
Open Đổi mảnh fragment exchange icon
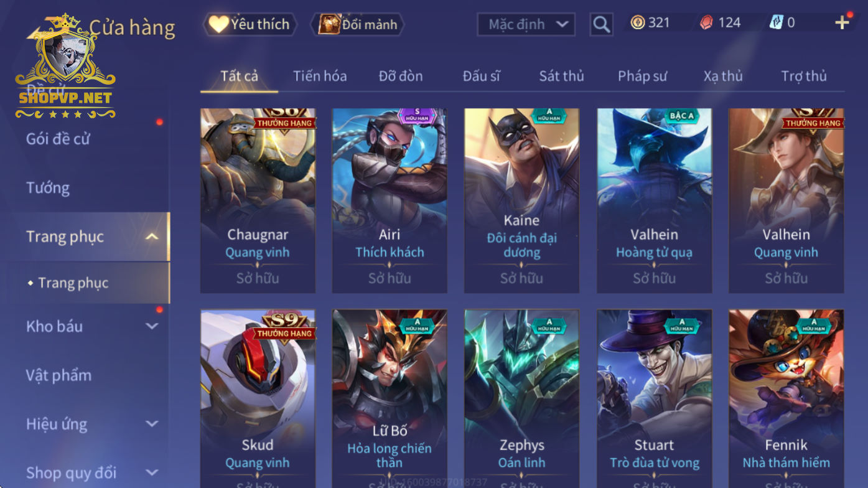point(358,24)
